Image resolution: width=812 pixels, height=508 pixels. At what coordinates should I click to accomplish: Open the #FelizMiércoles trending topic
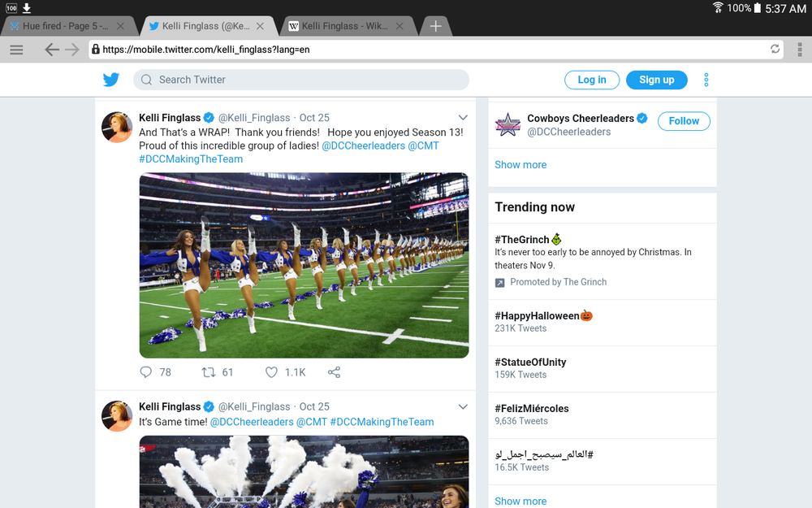point(603,415)
